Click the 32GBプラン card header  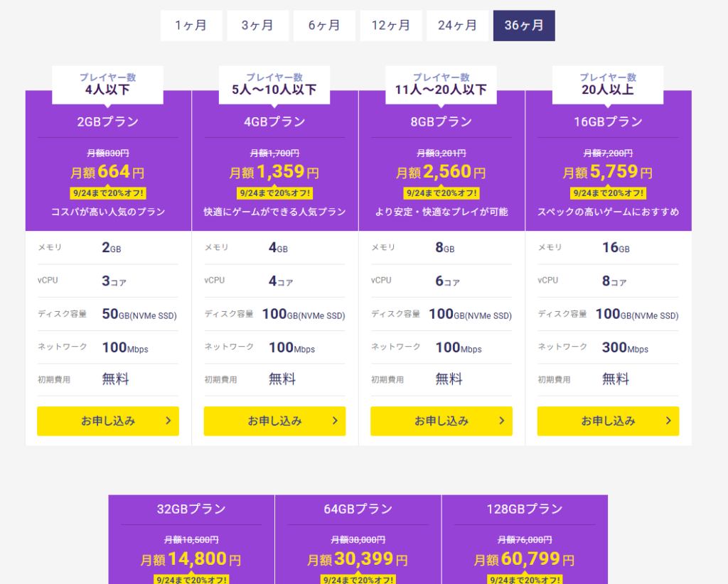pyautogui.click(x=191, y=509)
